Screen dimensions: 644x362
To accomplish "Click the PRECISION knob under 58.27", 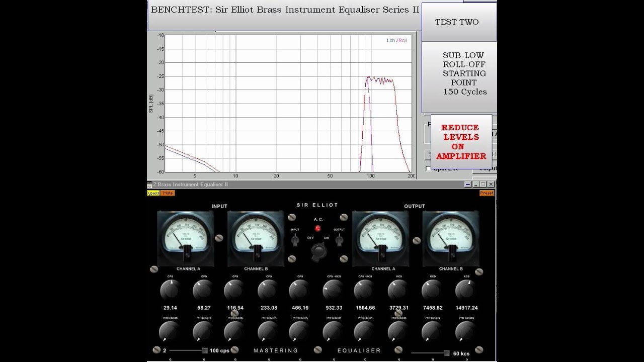I will click(x=203, y=331).
